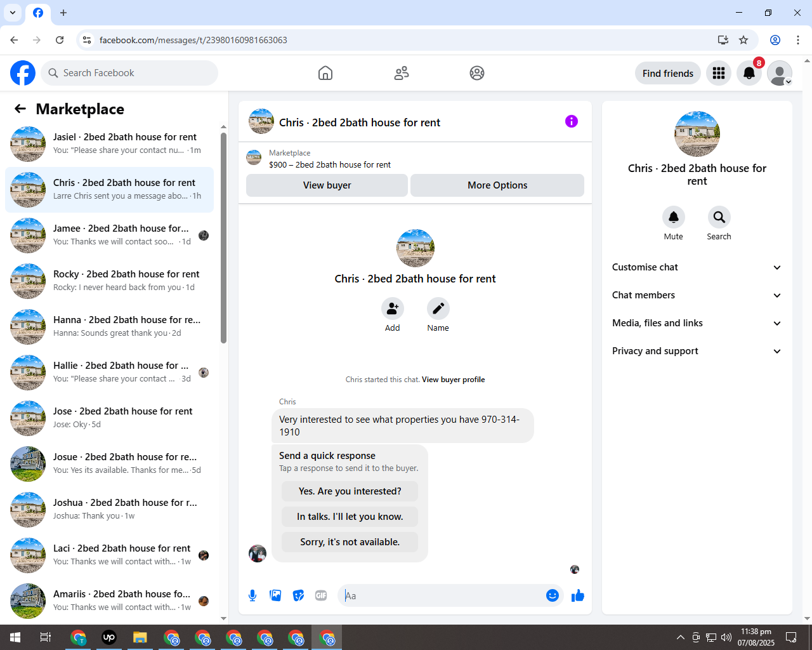
Task: Open View buyer profile link
Action: coord(453,380)
